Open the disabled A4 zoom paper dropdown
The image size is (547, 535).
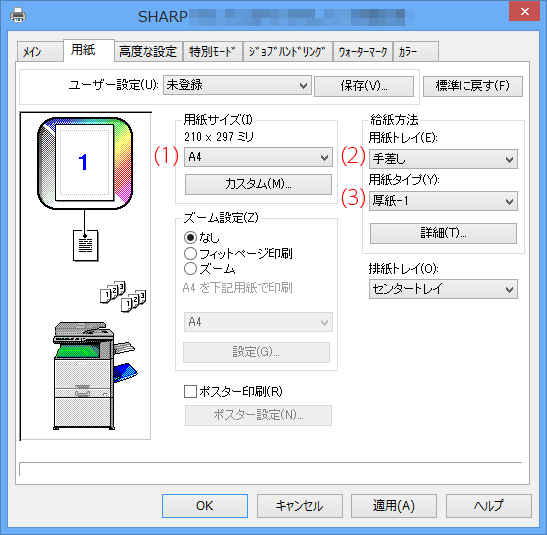[258, 322]
